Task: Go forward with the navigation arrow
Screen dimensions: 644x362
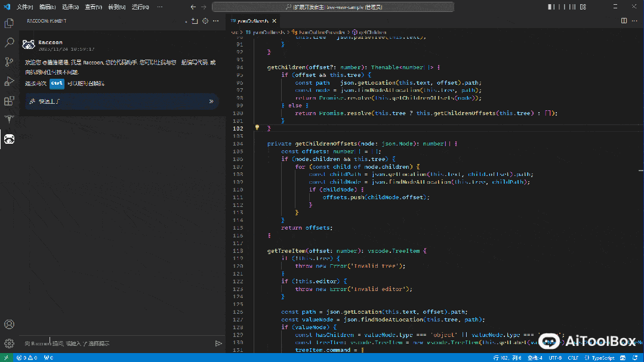Action: pos(204,7)
